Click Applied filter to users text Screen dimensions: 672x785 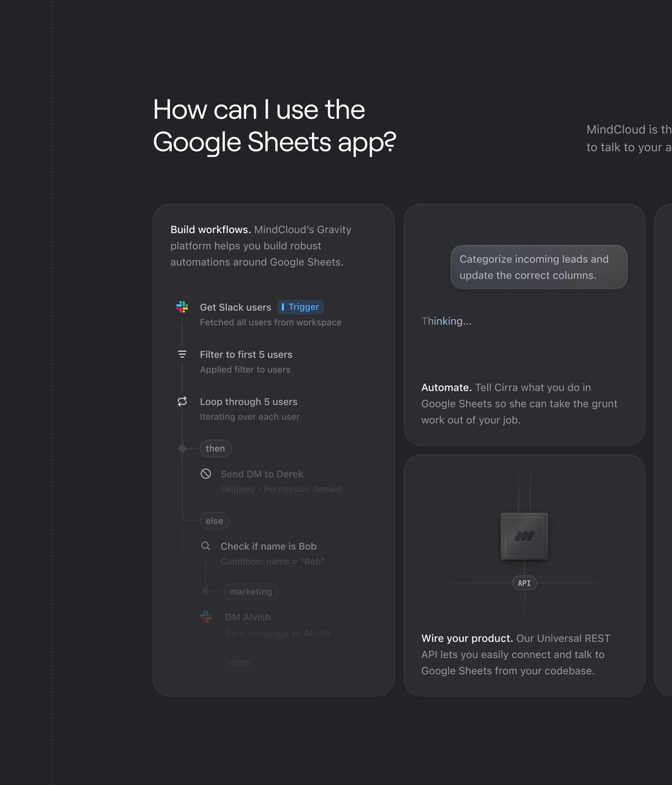(245, 369)
